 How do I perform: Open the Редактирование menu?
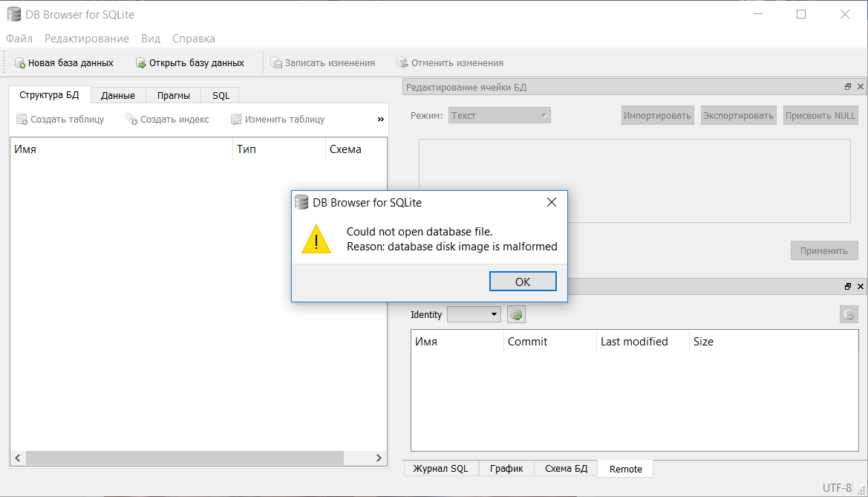coord(87,39)
